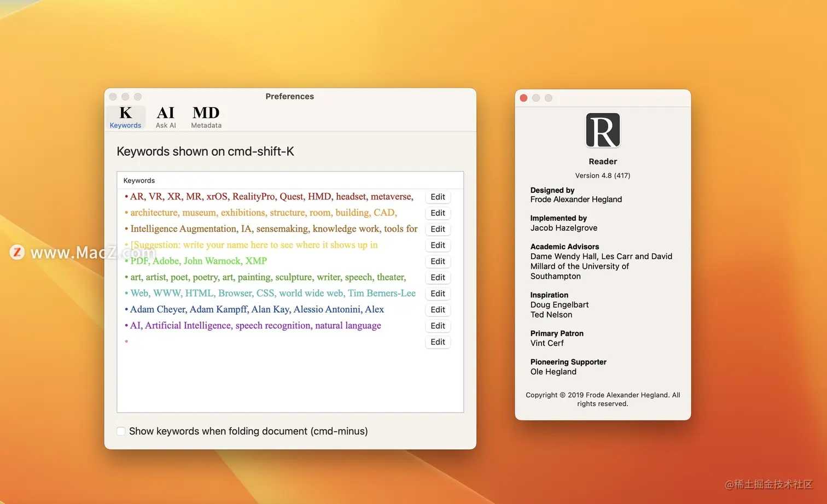
Task: Click the Frode Alexander Hegland designer name
Action: 576,200
